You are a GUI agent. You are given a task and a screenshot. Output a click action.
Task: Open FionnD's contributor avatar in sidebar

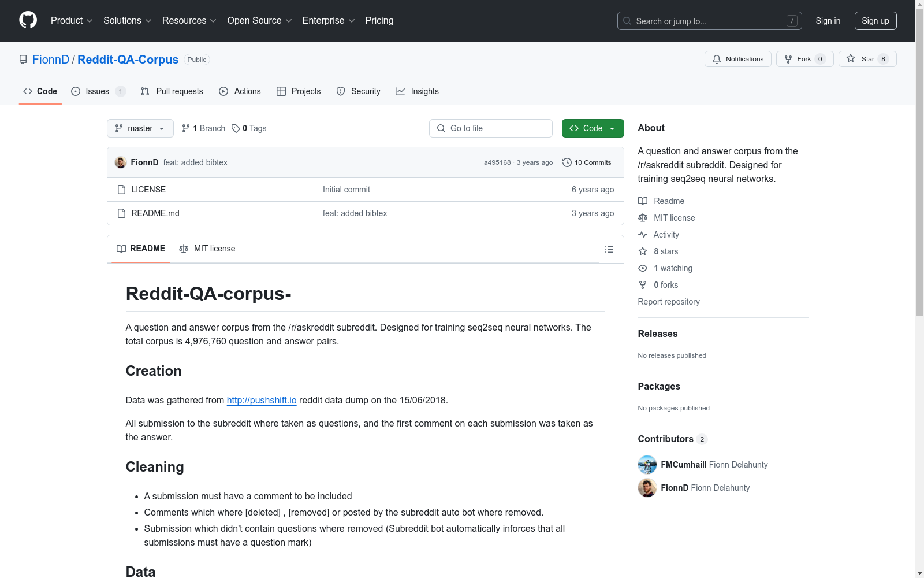point(647,488)
